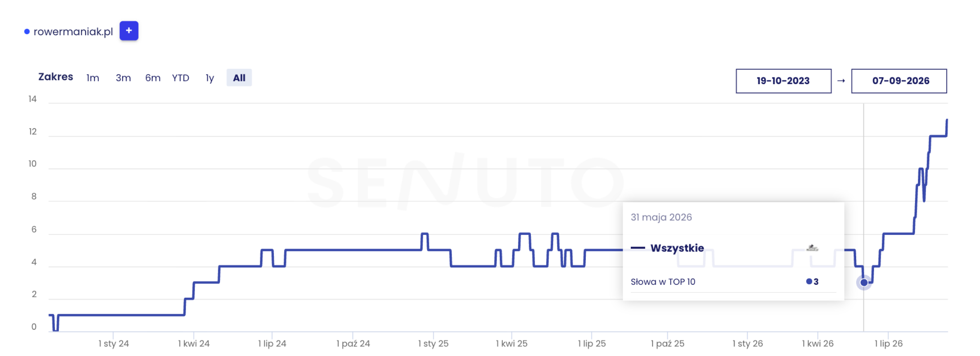
Task: Click the small icon in tooltip
Action: (x=813, y=248)
